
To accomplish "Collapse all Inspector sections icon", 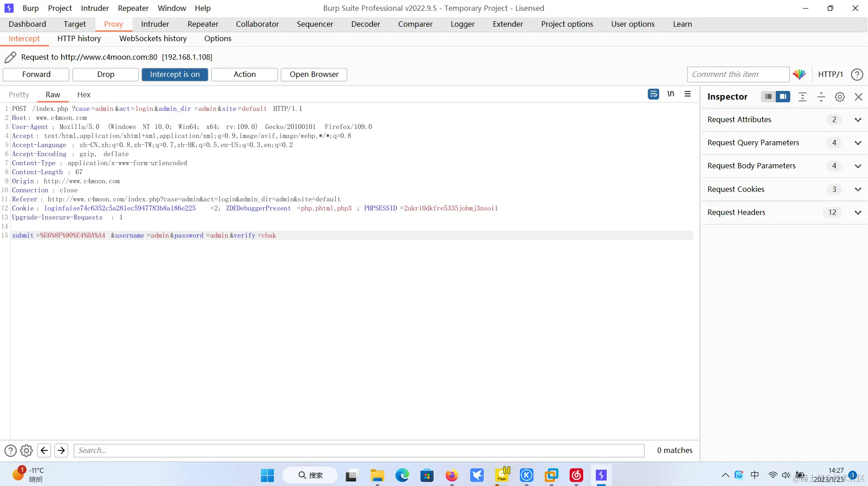I will tap(821, 96).
